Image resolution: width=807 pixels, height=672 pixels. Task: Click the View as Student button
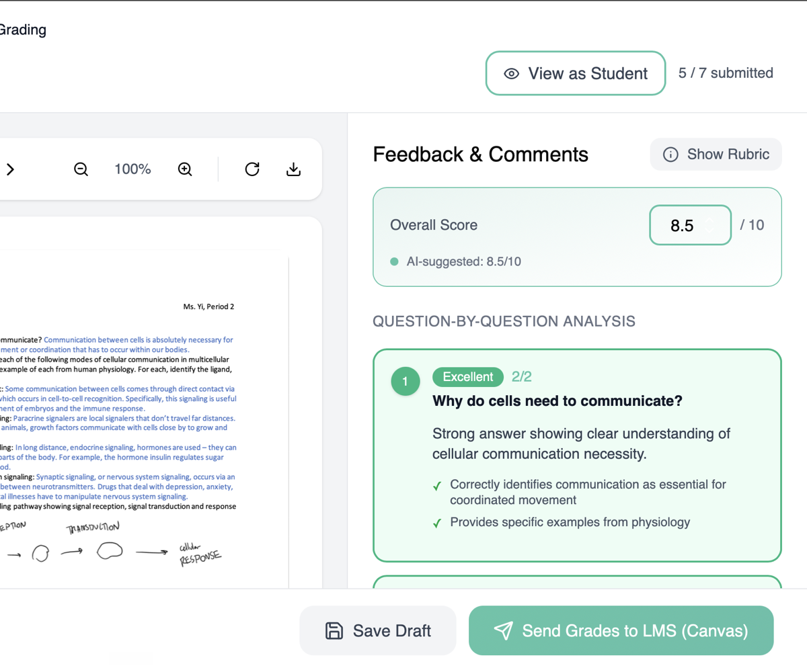(576, 73)
